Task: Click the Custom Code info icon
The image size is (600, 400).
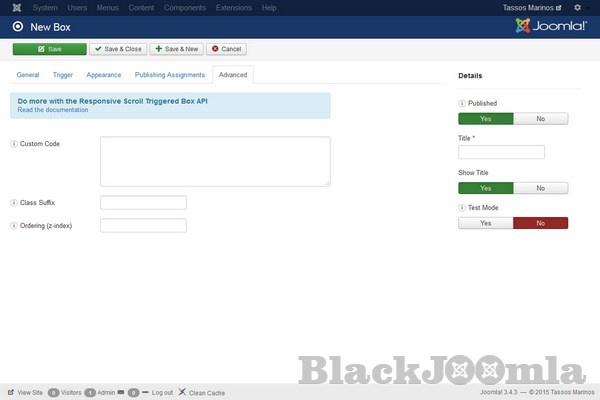Action: (x=14, y=144)
